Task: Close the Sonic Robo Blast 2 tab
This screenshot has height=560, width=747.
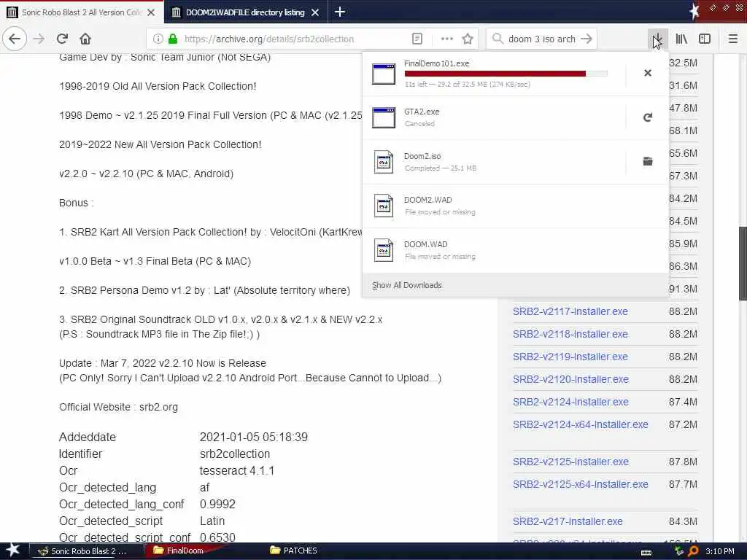Action: (x=151, y=12)
